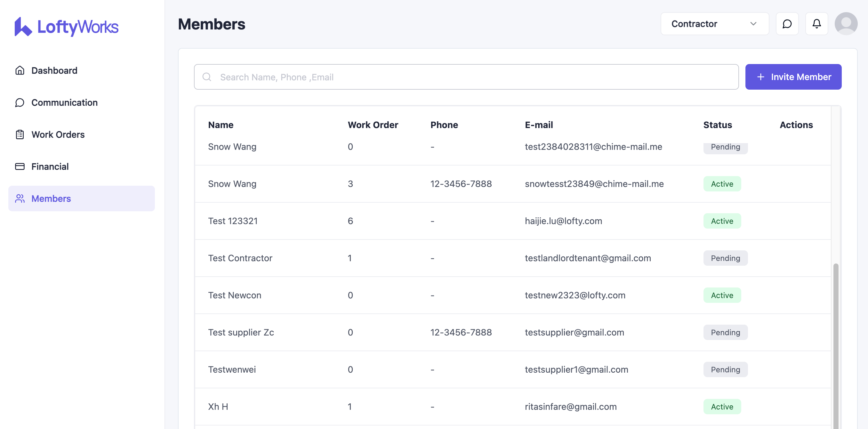Click the Work Orders clipboard icon
This screenshot has height=429, width=868.
pos(20,134)
